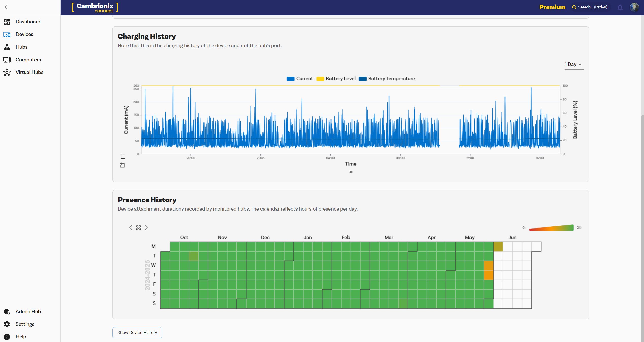
Task: Click Show Device History button
Action: (x=137, y=332)
